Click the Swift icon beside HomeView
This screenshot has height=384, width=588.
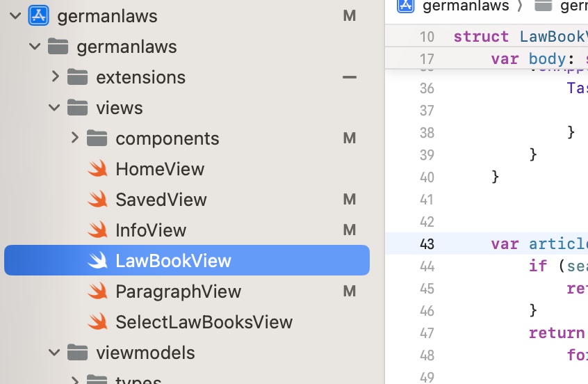(x=97, y=169)
